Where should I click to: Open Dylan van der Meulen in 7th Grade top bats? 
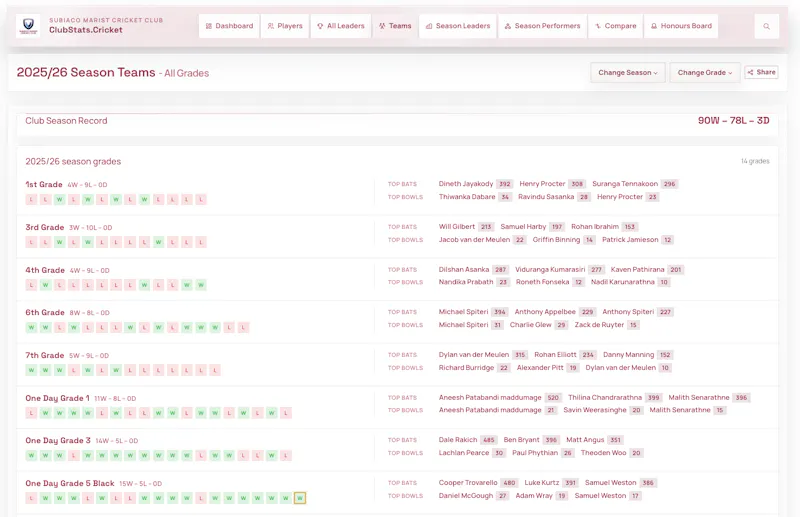473,355
